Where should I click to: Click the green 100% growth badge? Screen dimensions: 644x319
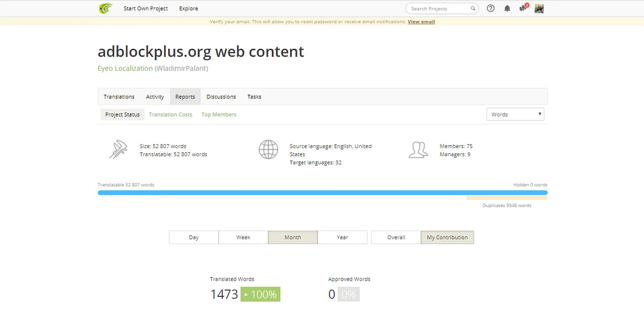[260, 294]
